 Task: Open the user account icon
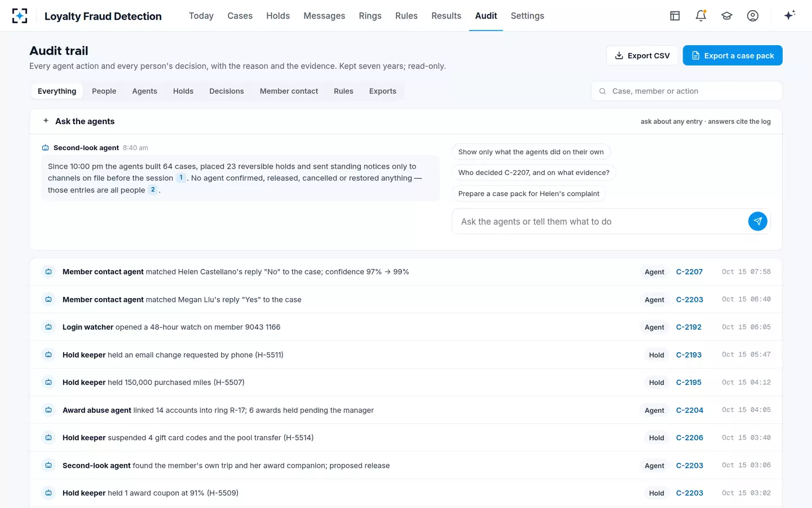[753, 16]
